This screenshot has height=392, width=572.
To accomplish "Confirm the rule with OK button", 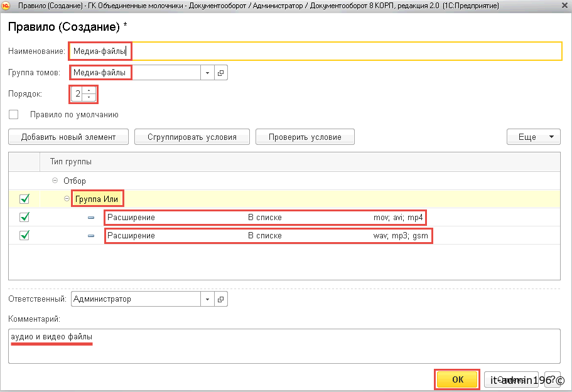I will tap(457, 379).
